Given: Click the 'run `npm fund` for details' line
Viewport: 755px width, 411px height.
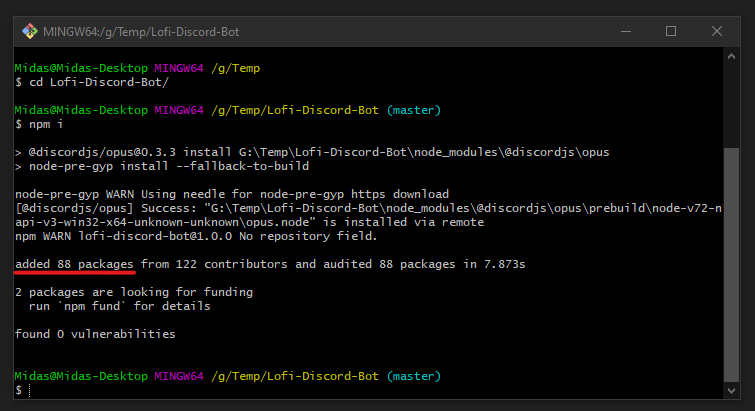Looking at the screenshot, I should [120, 306].
